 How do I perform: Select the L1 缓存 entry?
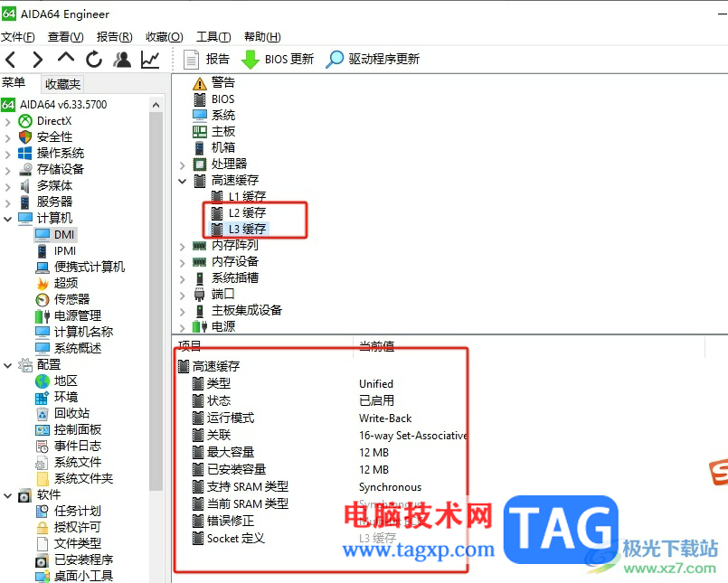pyautogui.click(x=239, y=197)
